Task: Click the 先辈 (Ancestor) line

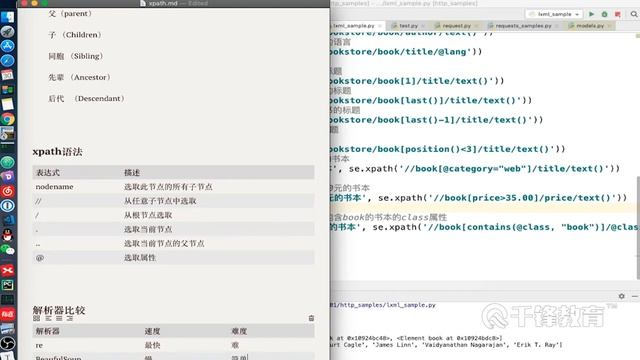Action: click(79, 77)
